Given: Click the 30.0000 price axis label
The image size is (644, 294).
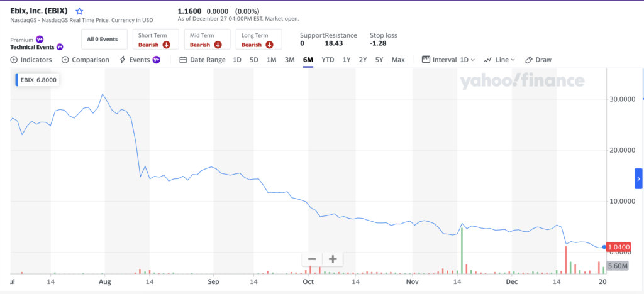Looking at the screenshot, I should click(x=621, y=99).
